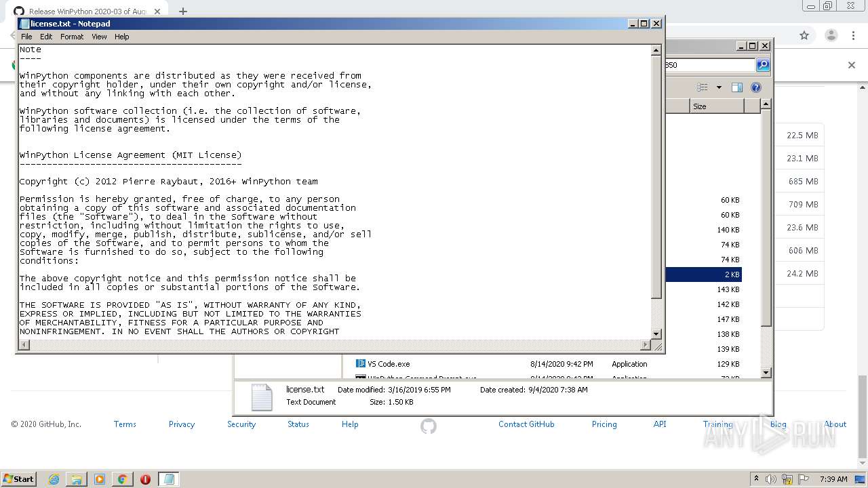Click in the Explorer search box
The width and height of the screenshot is (868, 488).
pyautogui.click(x=709, y=65)
